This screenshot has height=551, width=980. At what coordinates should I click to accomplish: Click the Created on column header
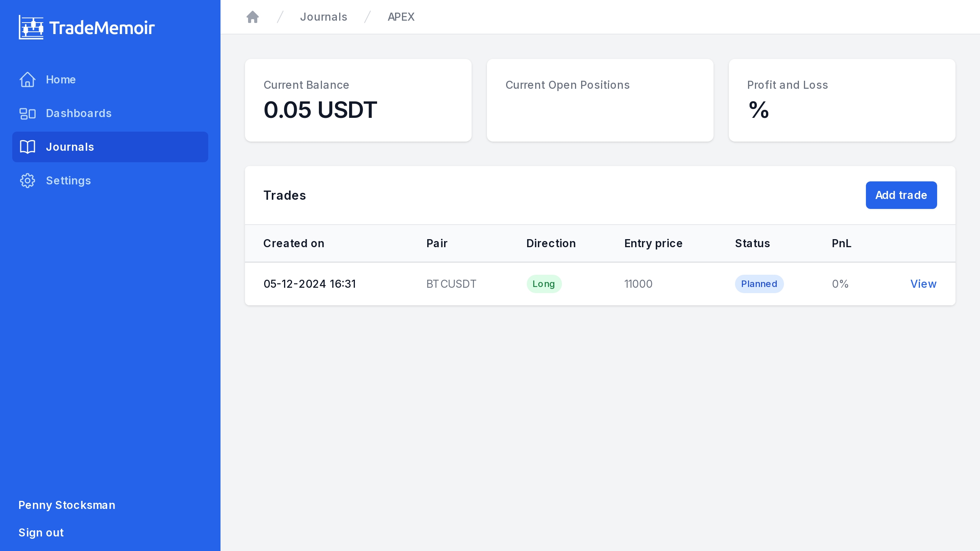(x=294, y=243)
